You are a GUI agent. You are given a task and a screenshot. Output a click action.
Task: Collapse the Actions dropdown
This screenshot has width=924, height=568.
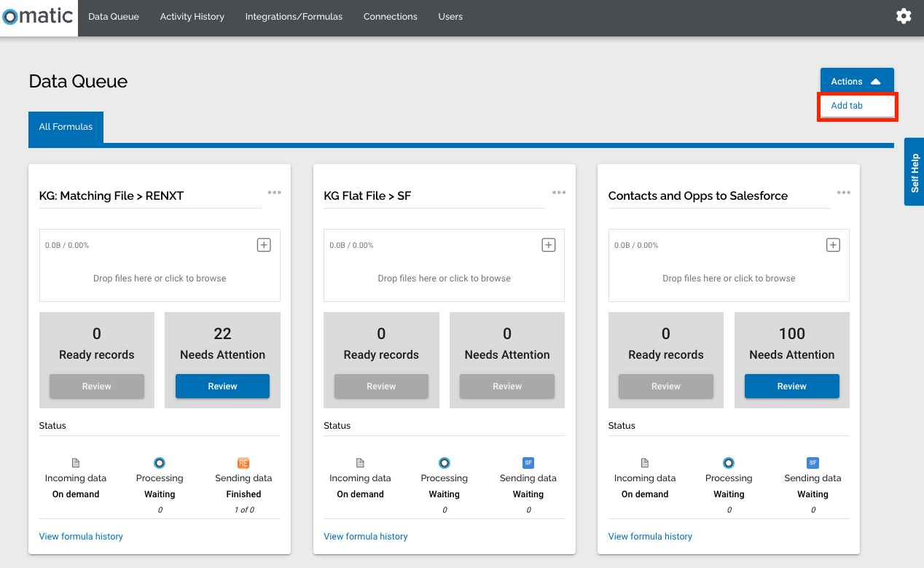(856, 80)
